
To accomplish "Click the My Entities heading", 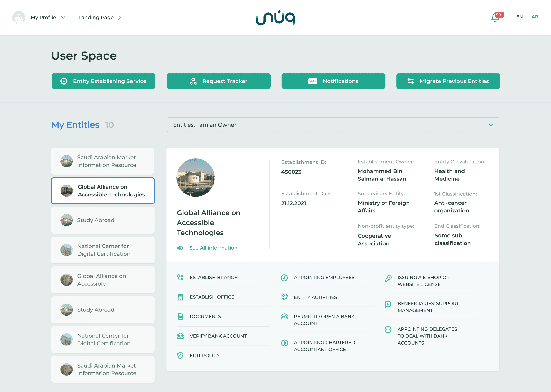I will coord(75,125).
